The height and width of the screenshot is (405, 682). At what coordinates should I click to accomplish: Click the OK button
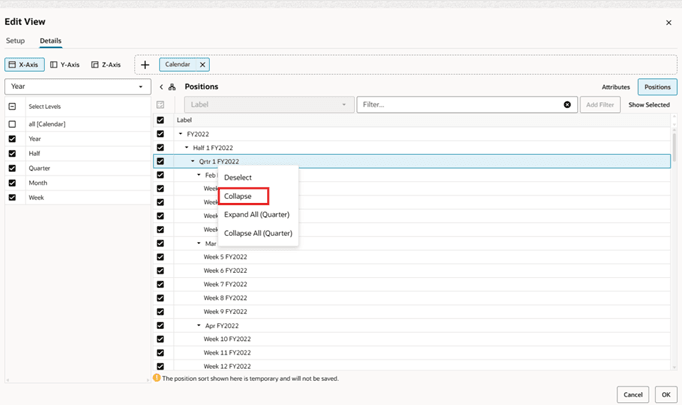(x=666, y=395)
